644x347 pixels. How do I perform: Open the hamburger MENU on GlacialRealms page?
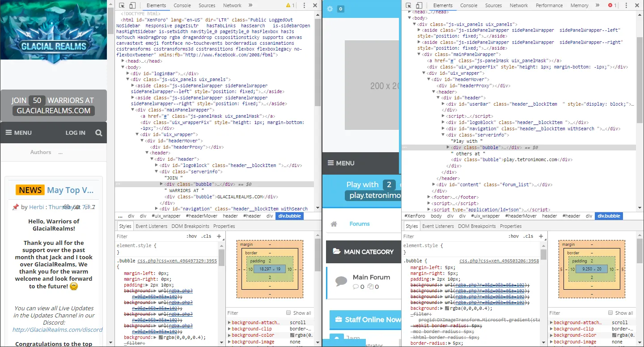point(18,133)
